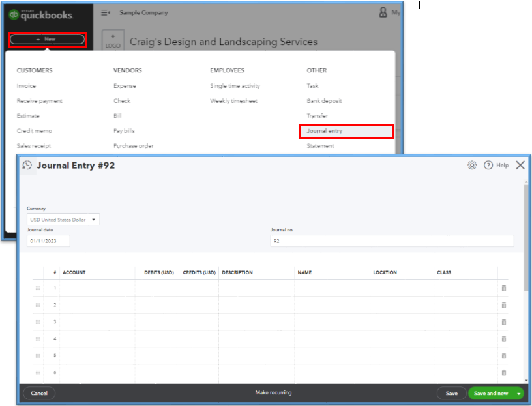Open recent transactions clock icon
Screen dimensions: 532x406
(27, 165)
